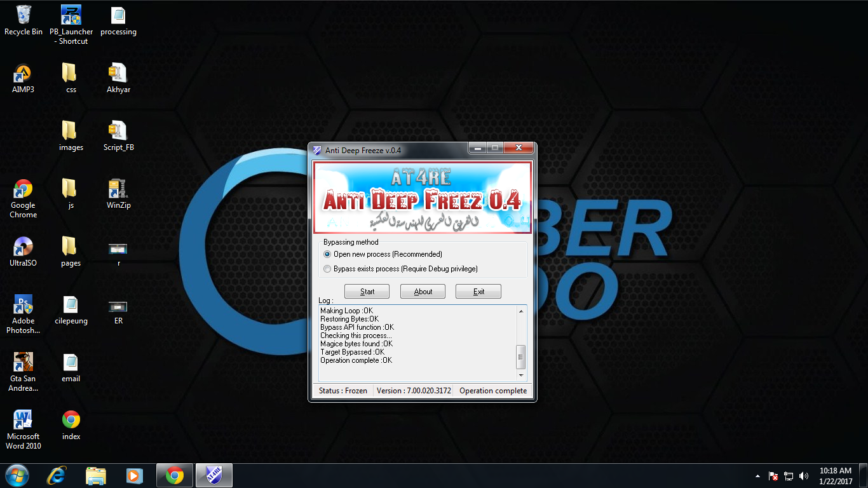
Task: Open the network status tray icon
Action: (x=789, y=476)
